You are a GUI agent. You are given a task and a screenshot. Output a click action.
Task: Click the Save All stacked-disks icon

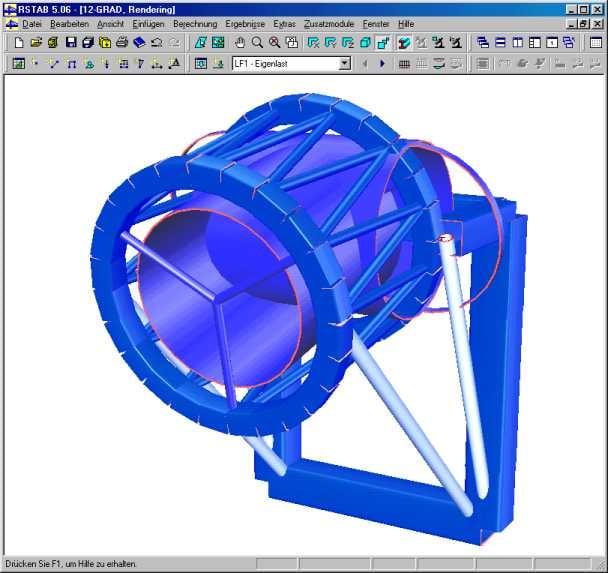click(x=88, y=42)
